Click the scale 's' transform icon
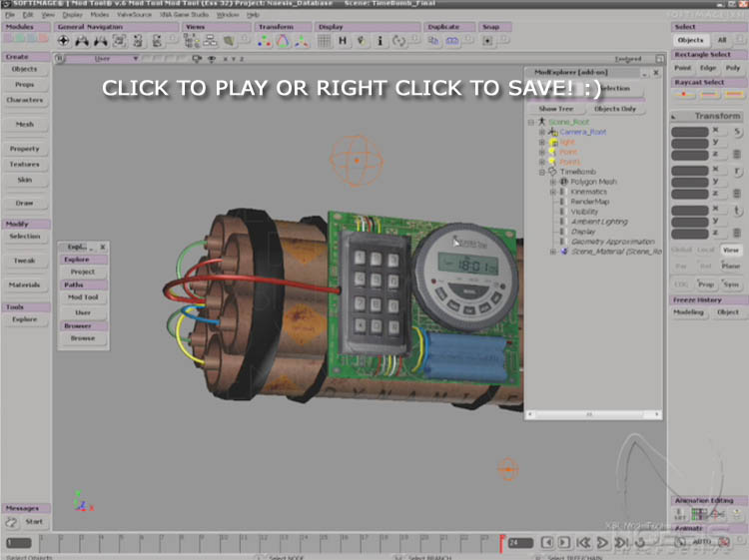The width and height of the screenshot is (749, 560). (x=737, y=132)
